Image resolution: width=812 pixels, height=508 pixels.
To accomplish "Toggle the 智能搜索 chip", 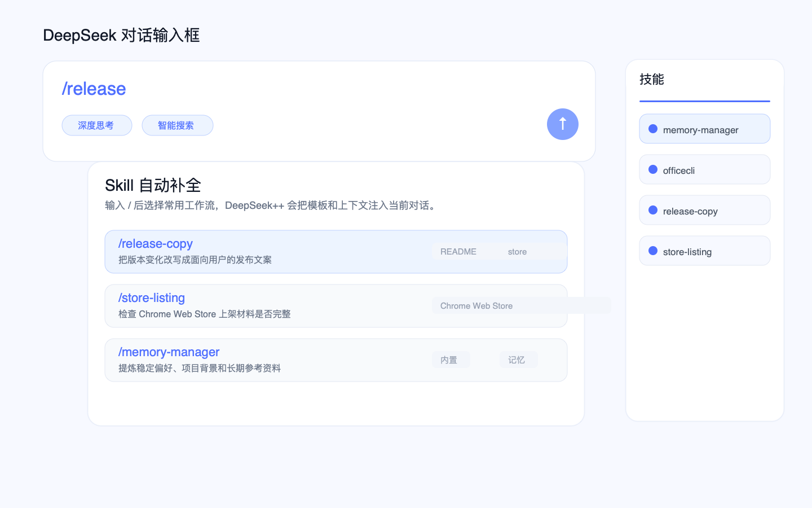I will (177, 125).
